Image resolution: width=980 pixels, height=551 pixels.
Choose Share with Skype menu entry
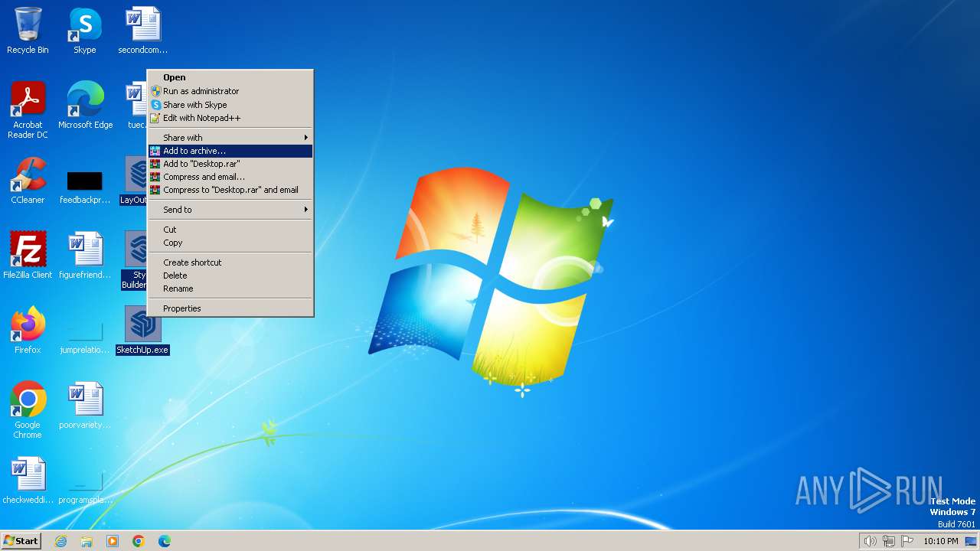[x=230, y=105]
